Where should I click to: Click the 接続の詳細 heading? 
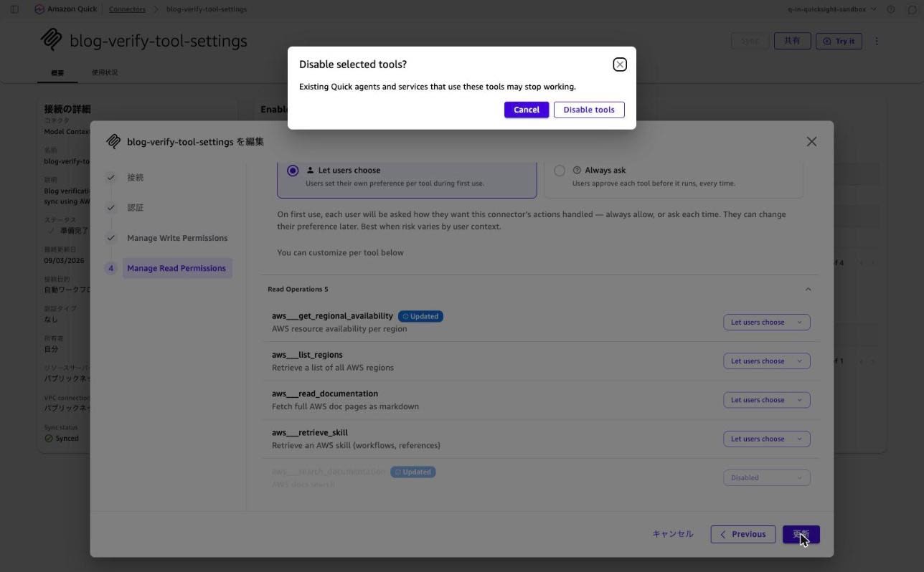click(67, 109)
